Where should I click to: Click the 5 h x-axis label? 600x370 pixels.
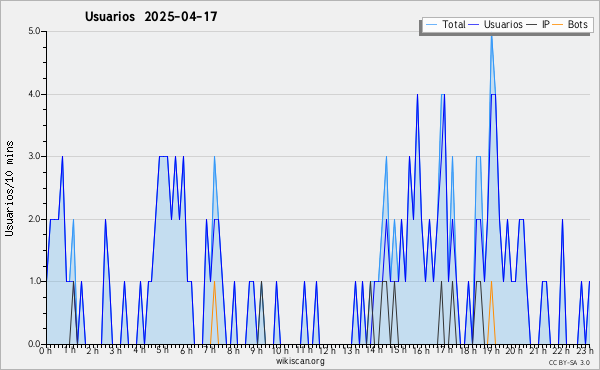tap(163, 350)
